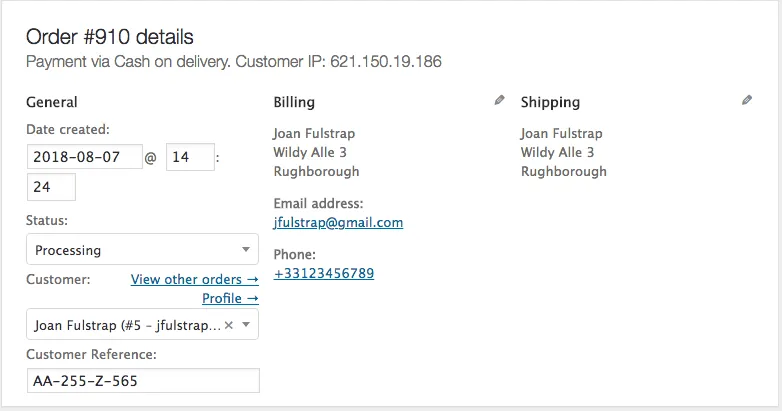Image resolution: width=782 pixels, height=411 pixels.
Task: Clear the selected customer with the x
Action: (x=229, y=325)
